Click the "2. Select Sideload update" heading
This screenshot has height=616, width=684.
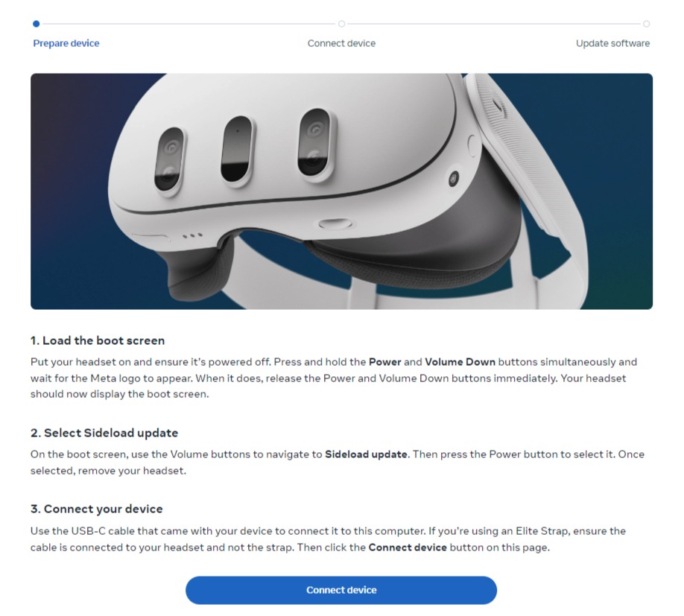[x=104, y=433]
